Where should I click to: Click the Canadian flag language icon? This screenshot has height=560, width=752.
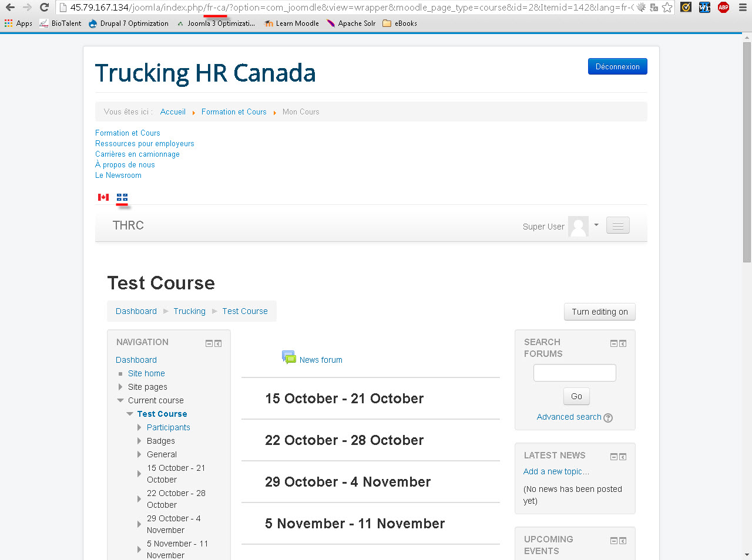103,197
